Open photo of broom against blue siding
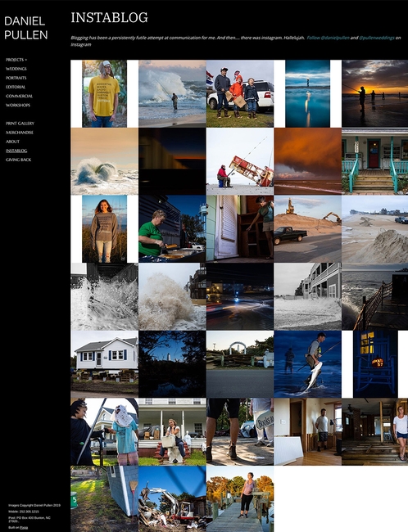The width and height of the screenshot is (408, 532). (x=104, y=498)
